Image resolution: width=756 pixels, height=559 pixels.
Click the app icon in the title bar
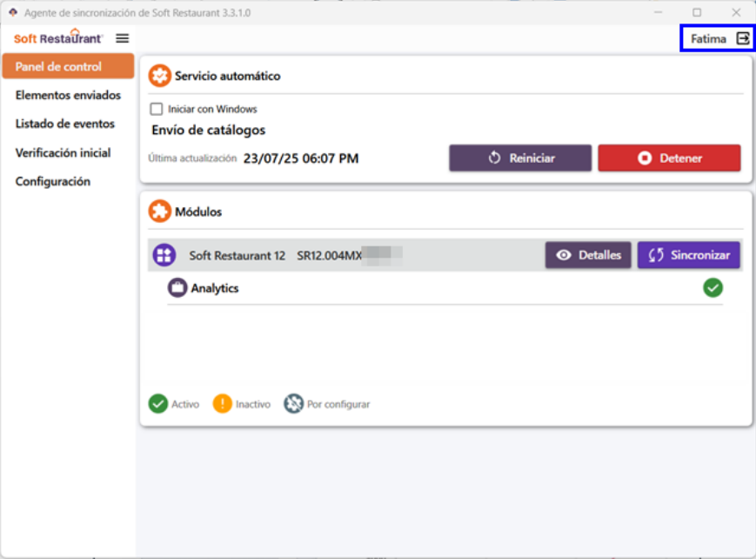[x=13, y=12]
